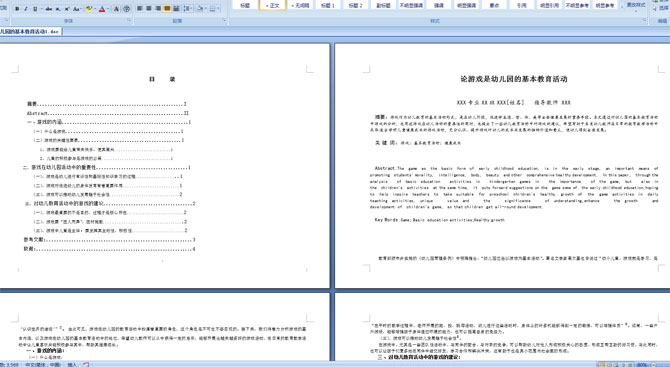
Task: Switch to the 幼儿园的基本教育活动1.doc document tab
Action: coord(30,32)
